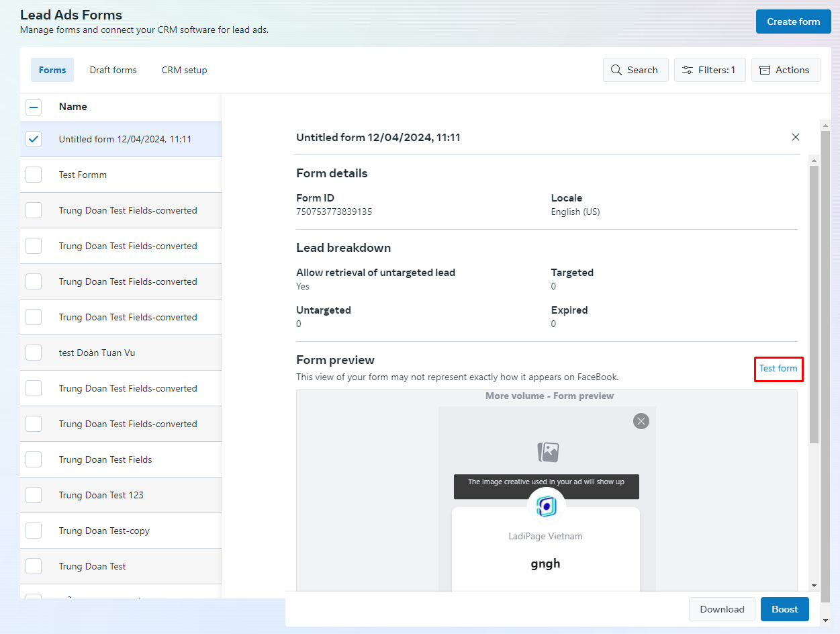Image resolution: width=840 pixels, height=634 pixels.
Task: Click the Test form link
Action: [778, 369]
